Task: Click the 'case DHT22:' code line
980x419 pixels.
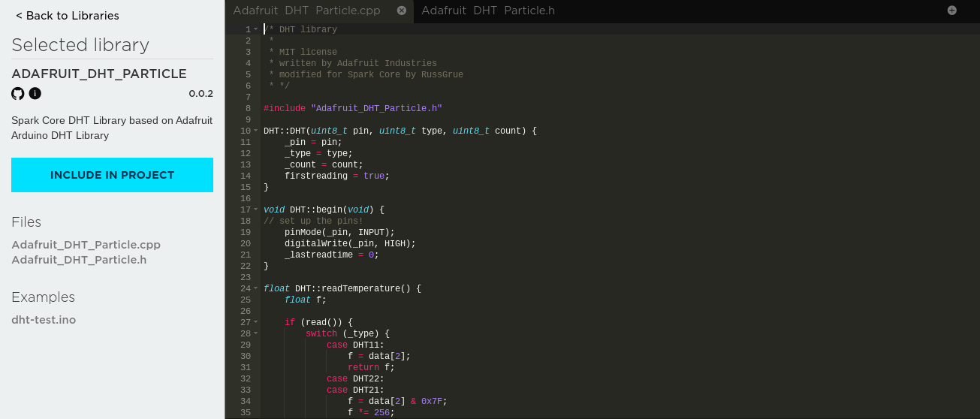Action: 355,378
